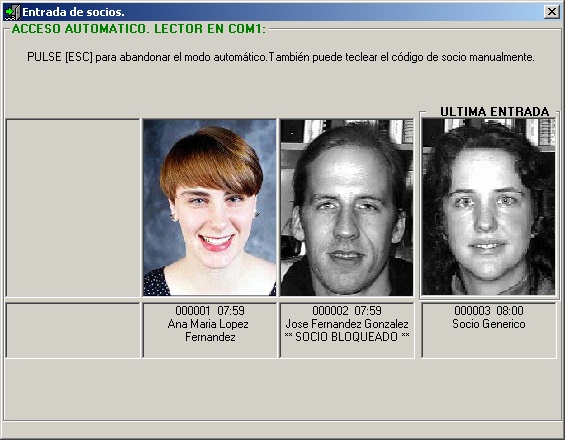Close the Entrada de socios window
The height and width of the screenshot is (440, 565).
point(551,12)
